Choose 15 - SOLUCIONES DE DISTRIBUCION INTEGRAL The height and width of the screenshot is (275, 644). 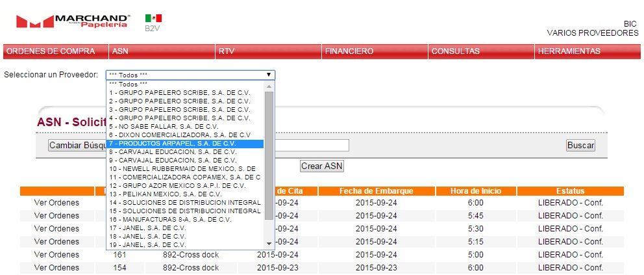click(x=185, y=211)
